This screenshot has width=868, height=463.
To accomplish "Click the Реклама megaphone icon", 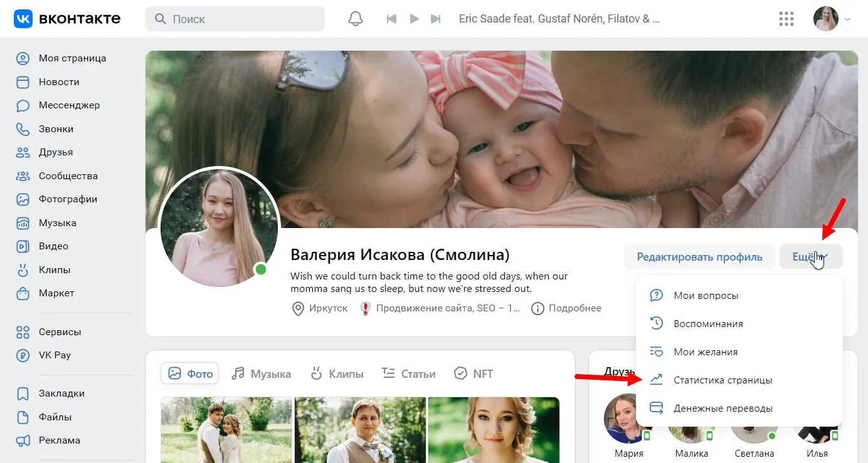I will click(23, 440).
